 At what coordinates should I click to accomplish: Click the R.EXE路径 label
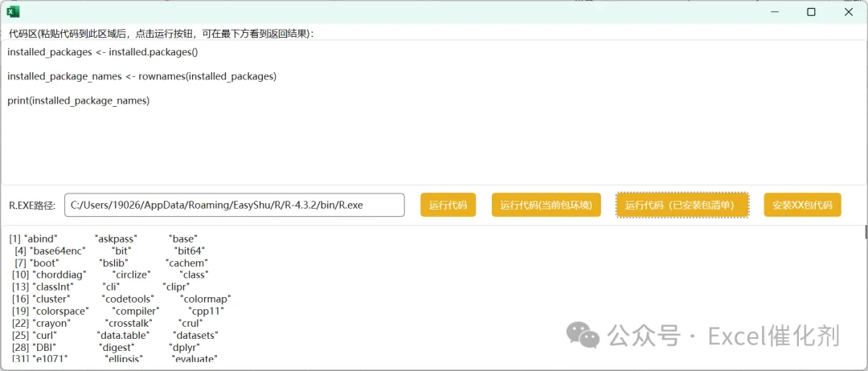point(33,206)
